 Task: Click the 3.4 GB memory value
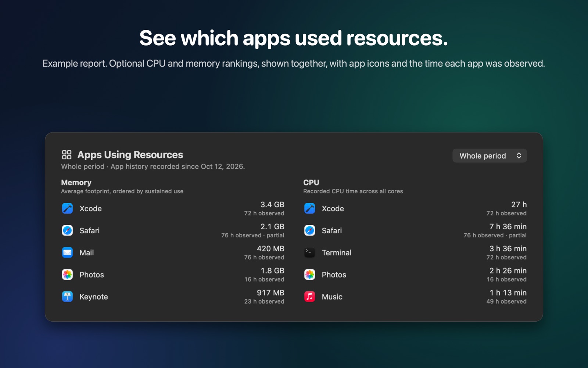[x=272, y=204]
